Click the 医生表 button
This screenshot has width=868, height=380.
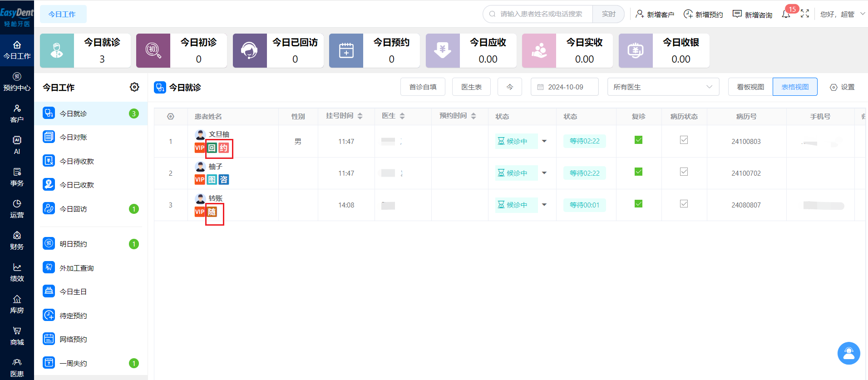click(471, 87)
